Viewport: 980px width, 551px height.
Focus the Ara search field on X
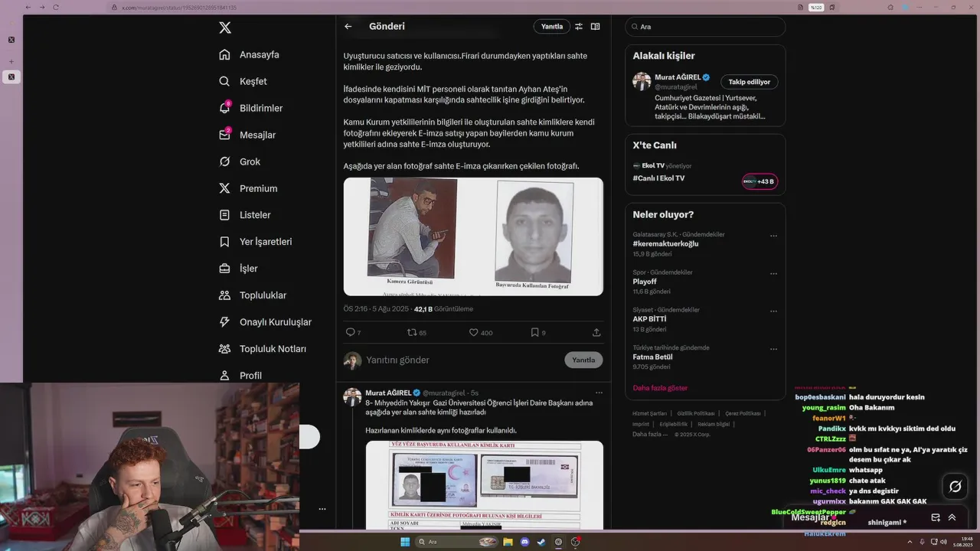[x=705, y=26]
